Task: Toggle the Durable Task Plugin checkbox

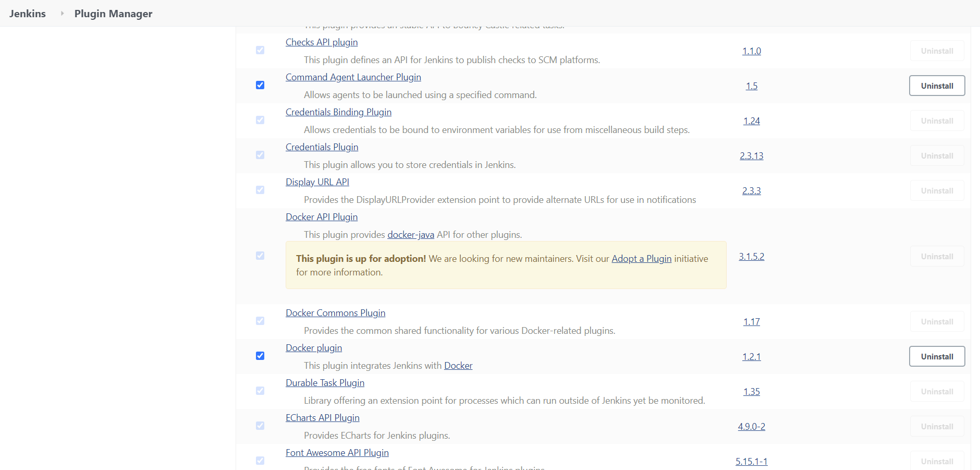Action: [260, 391]
